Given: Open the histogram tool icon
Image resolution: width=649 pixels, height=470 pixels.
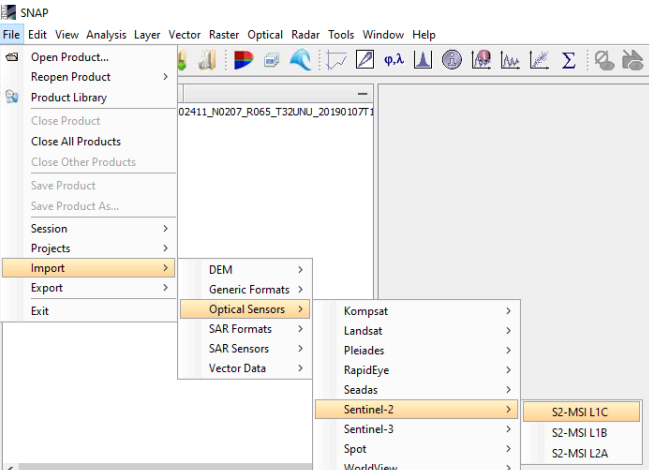Looking at the screenshot, I should [x=423, y=60].
